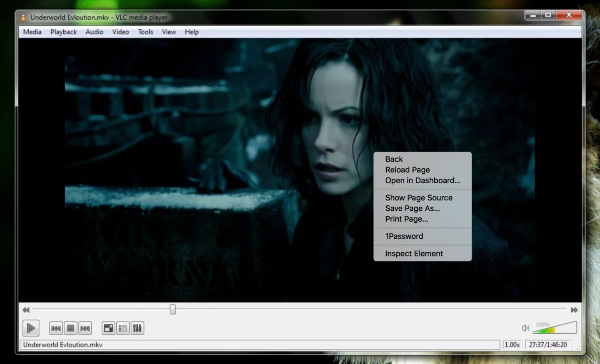Image resolution: width=600 pixels, height=364 pixels.
Task: Select the Stop playback icon
Action: click(x=70, y=328)
